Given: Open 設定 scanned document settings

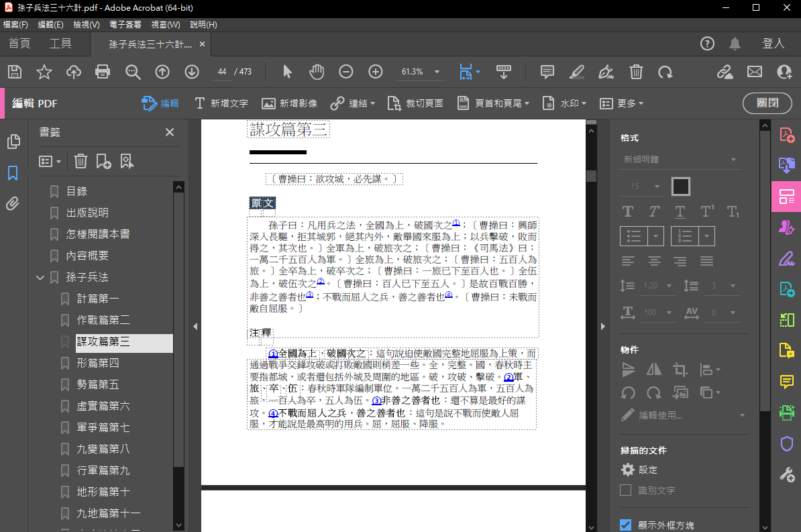Looking at the screenshot, I should pos(639,470).
